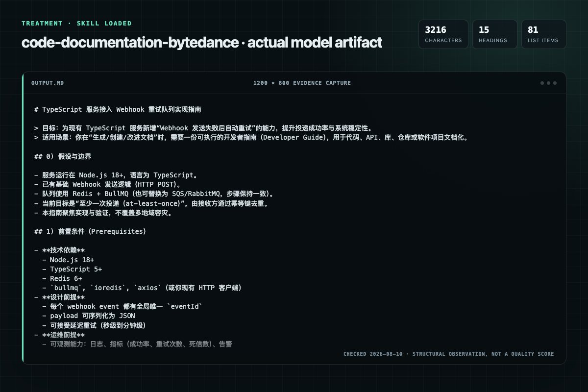Click the three-dot indicator in the panel header
Screen dimensions: 588x392
click(x=548, y=83)
